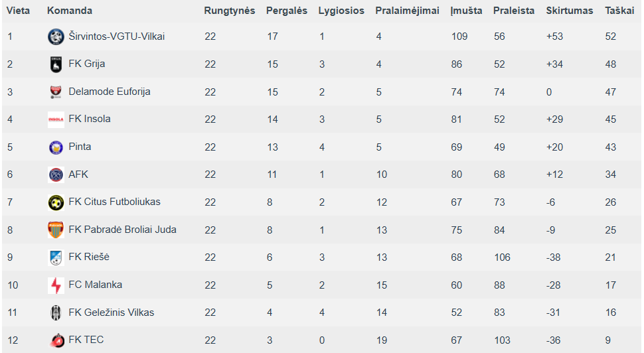The height and width of the screenshot is (353, 644).
Task: Click FK Pabradė Broliai Juda shield logo
Action: click(56, 230)
